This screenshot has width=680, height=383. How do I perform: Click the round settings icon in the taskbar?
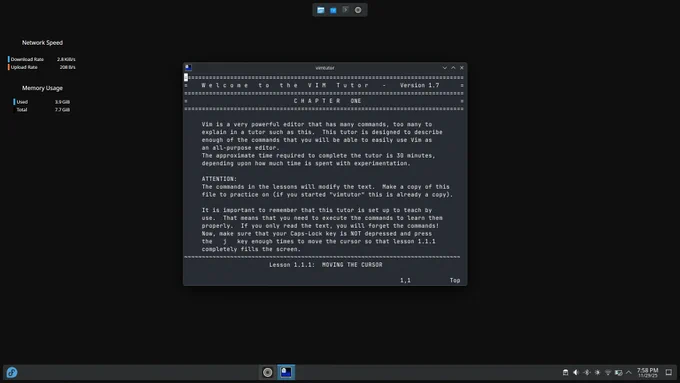tap(268, 372)
